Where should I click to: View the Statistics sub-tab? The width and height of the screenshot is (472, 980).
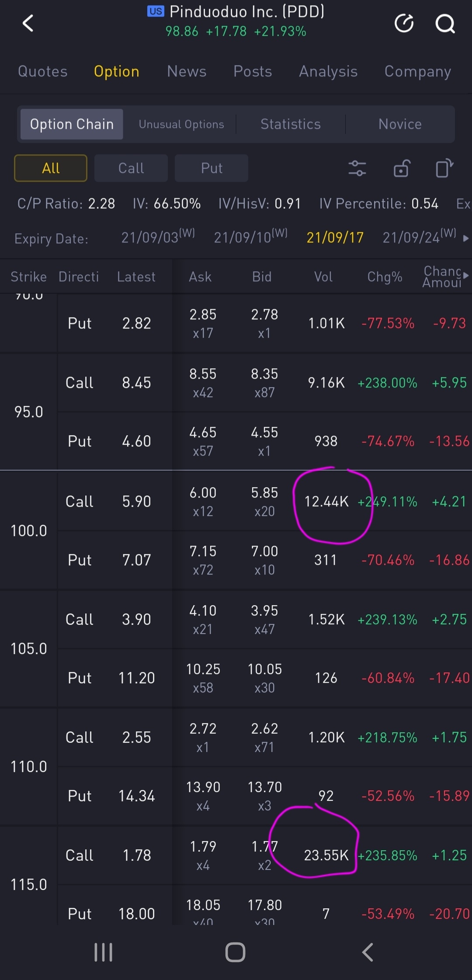pos(291,124)
